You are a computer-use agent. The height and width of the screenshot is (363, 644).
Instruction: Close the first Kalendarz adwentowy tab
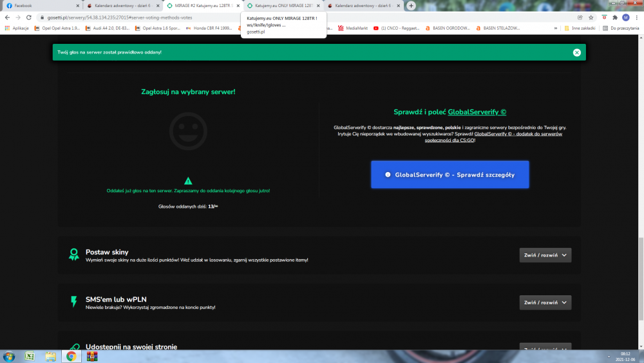(x=158, y=6)
